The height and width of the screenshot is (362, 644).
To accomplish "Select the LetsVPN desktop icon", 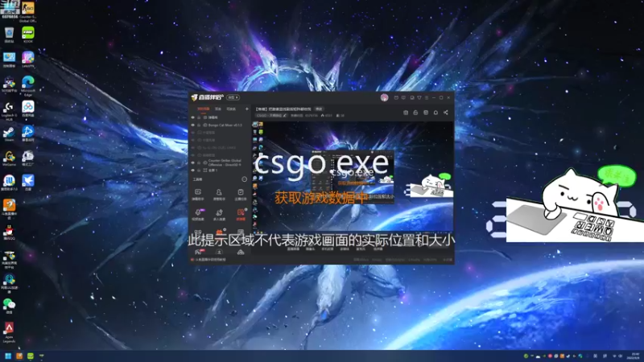I will coord(28,59).
